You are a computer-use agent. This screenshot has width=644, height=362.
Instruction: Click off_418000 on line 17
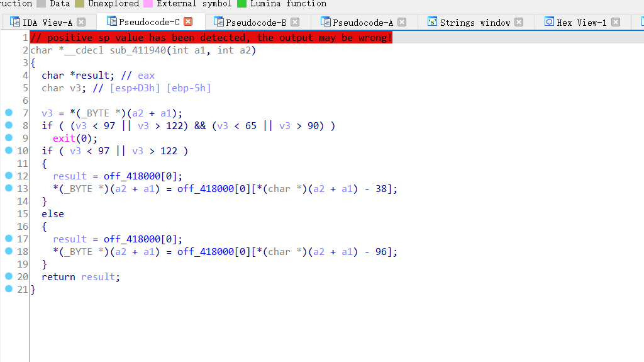tap(132, 239)
